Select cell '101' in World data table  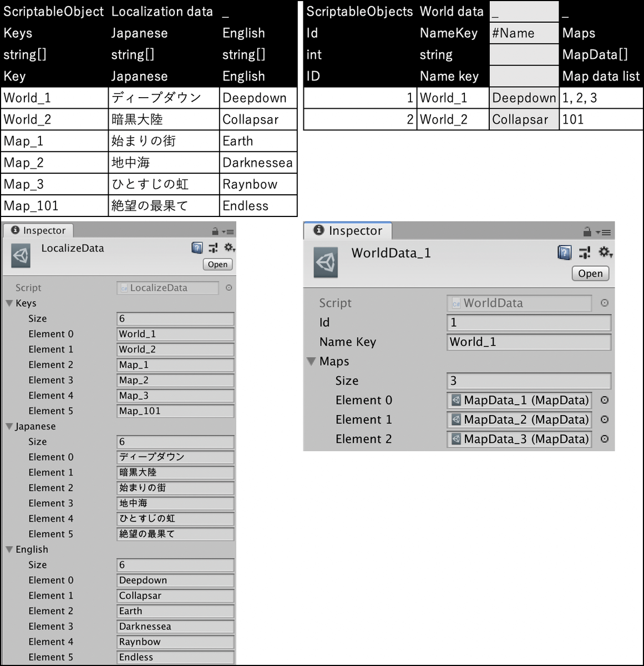pyautogui.click(x=601, y=119)
